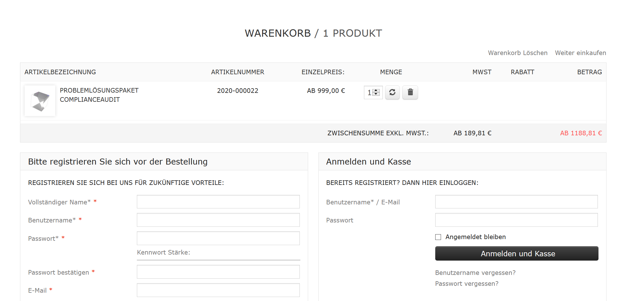Click the refresh quantity icon button
644x301 pixels.
(x=392, y=92)
